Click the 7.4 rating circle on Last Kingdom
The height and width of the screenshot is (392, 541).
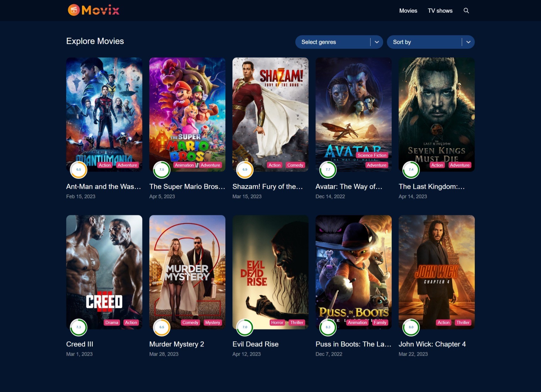(x=411, y=170)
